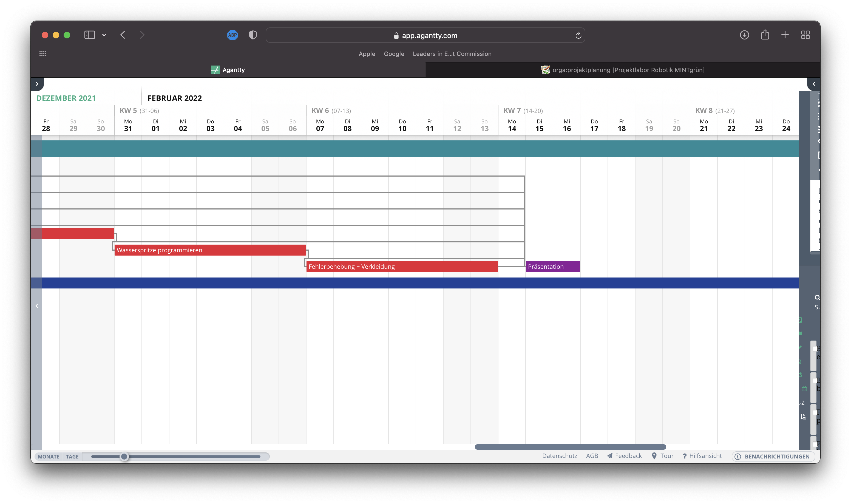Click the KW 5 week header
The height and width of the screenshot is (504, 851).
139,111
